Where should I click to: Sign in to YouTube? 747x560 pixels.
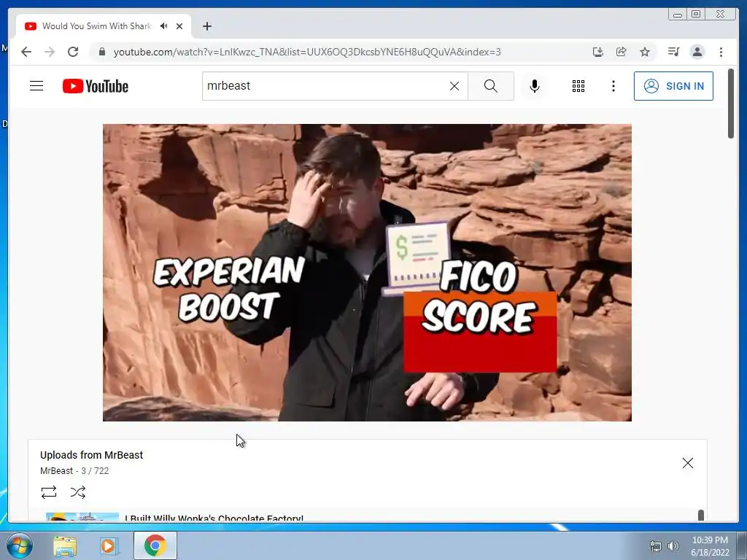(673, 86)
